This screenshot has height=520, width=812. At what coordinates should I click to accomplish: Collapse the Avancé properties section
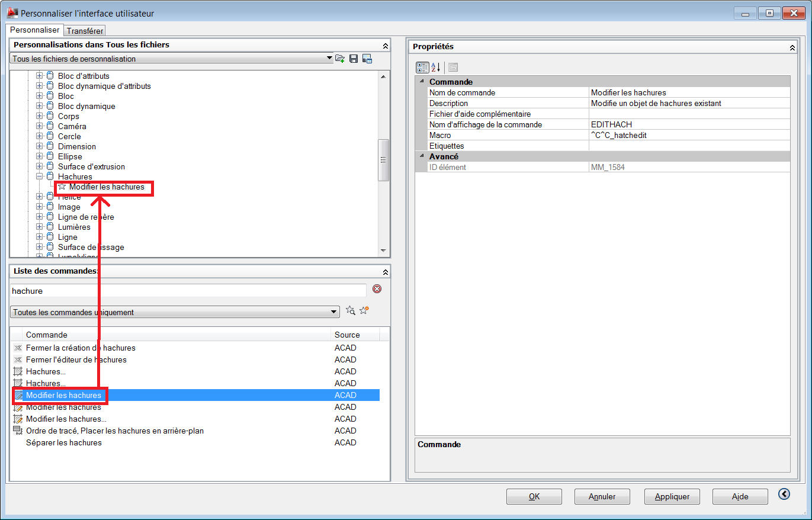(422, 156)
